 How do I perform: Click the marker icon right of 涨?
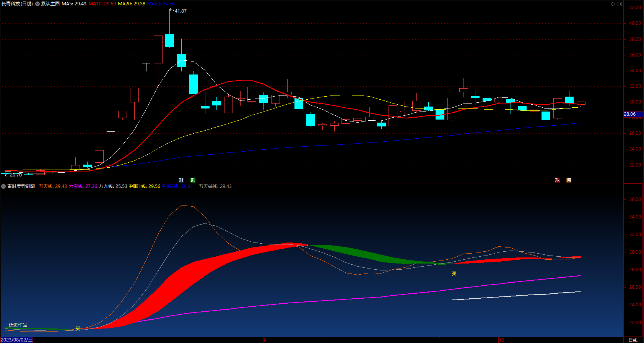coord(569,180)
